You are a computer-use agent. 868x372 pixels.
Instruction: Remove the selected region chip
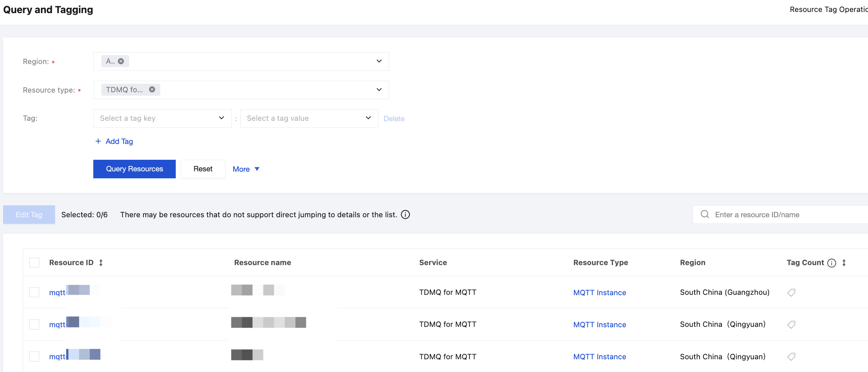coord(121,61)
